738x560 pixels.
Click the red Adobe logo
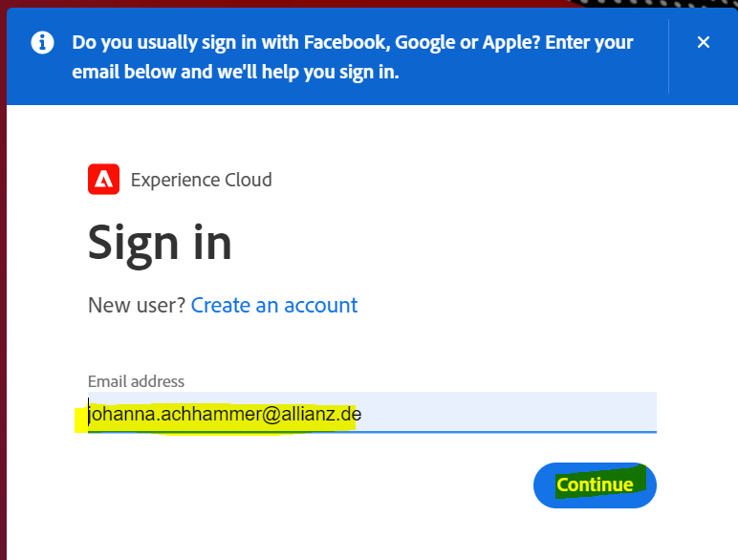(103, 180)
